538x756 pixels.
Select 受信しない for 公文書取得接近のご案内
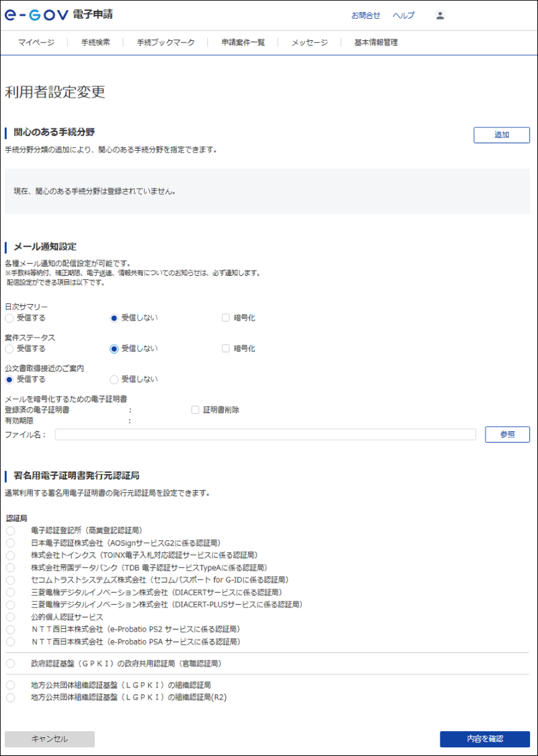114,379
